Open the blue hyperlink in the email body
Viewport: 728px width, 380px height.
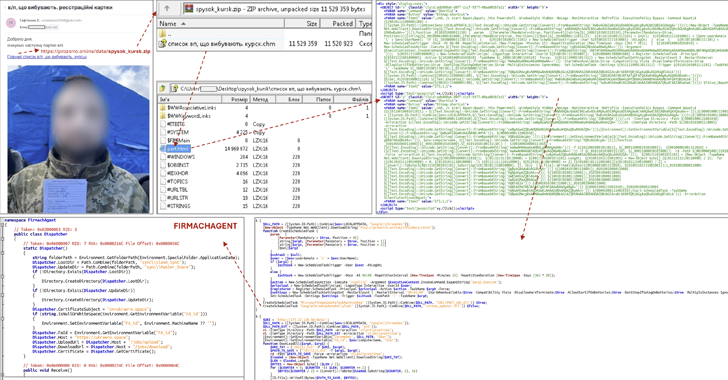pyautogui.click(x=46, y=57)
